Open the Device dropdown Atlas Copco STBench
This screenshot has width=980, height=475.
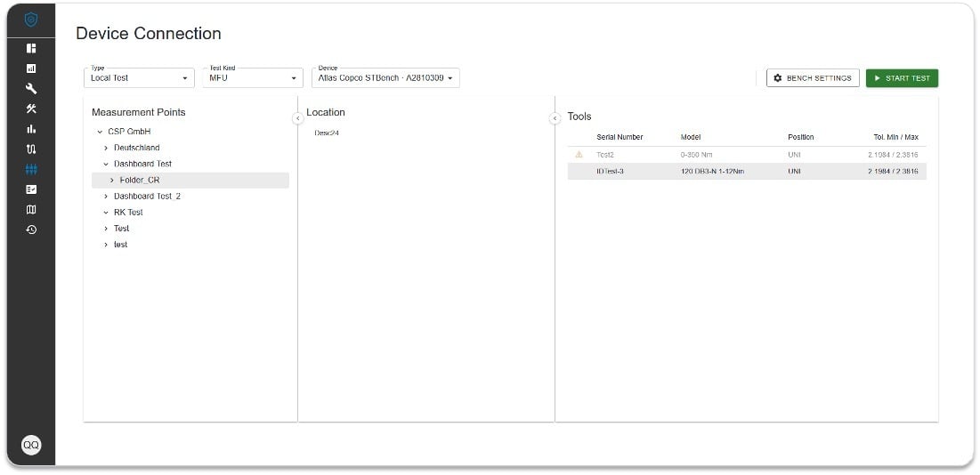coord(385,78)
